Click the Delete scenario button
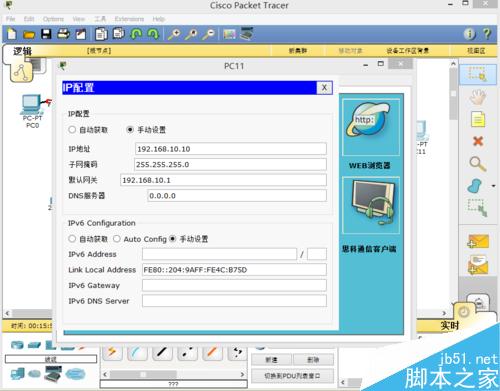Image resolution: width=500 pixels, height=391 pixels. coord(313,360)
